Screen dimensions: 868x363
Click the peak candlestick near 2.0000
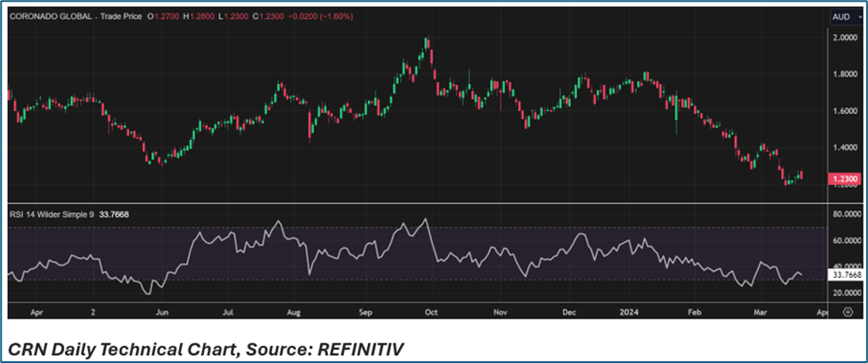[427, 42]
